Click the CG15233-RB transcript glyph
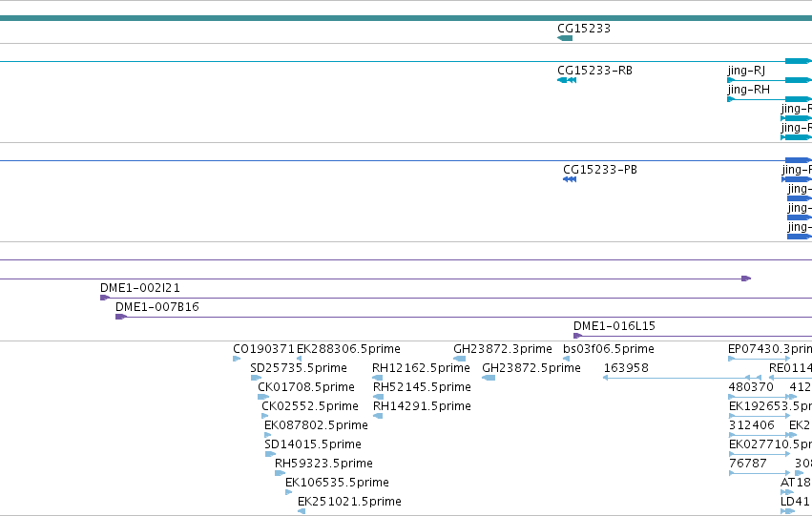 [567, 80]
